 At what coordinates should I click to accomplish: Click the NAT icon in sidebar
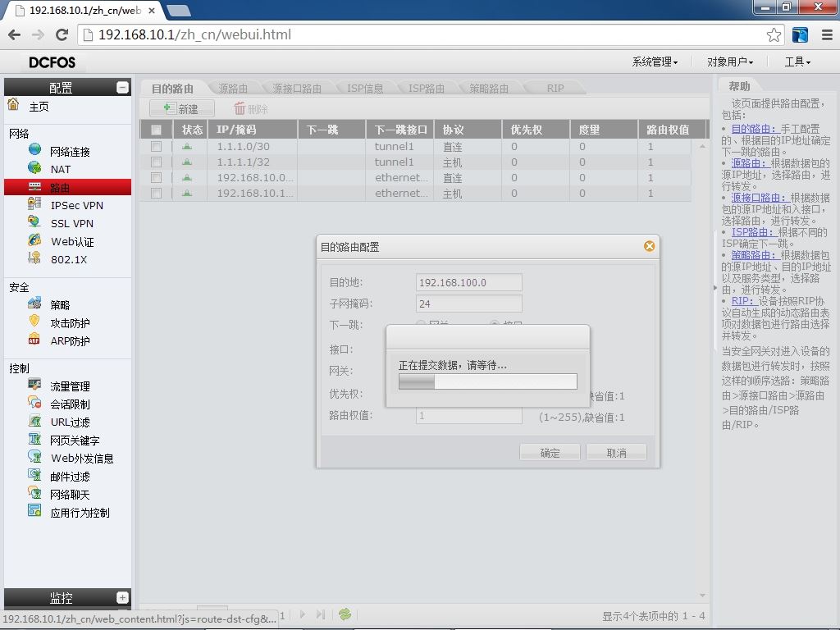coord(34,167)
